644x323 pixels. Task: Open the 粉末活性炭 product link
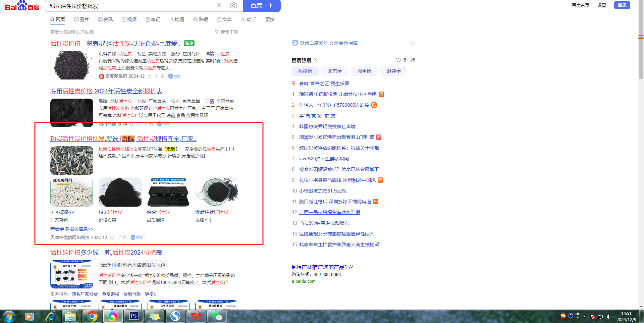pos(110,212)
